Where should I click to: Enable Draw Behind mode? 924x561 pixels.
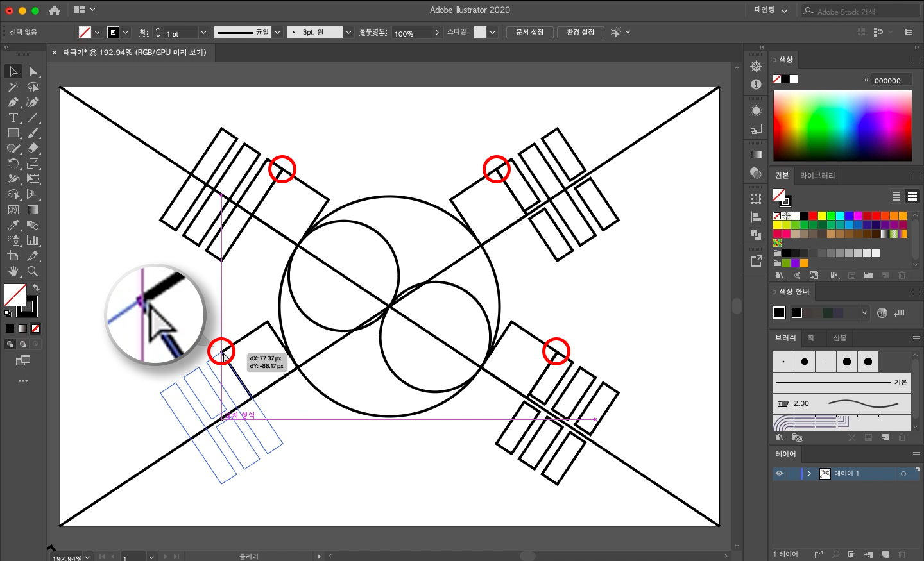pyautogui.click(x=22, y=344)
